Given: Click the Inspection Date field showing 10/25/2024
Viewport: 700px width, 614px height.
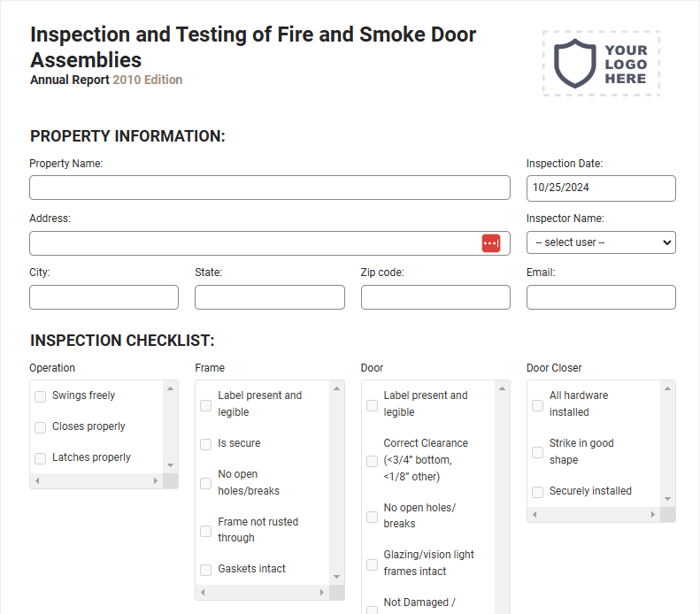Looking at the screenshot, I should pyautogui.click(x=601, y=188).
